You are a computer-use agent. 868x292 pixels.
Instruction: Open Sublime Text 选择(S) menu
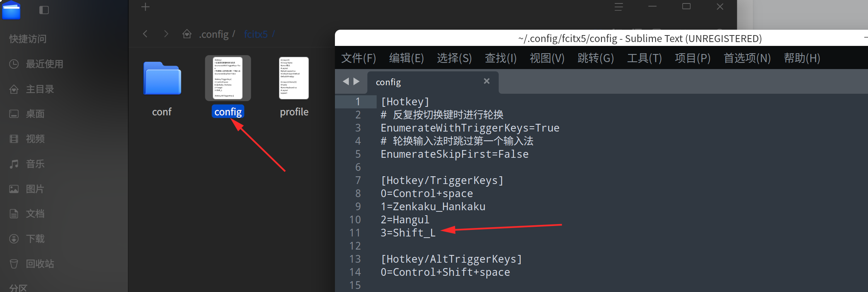click(454, 58)
